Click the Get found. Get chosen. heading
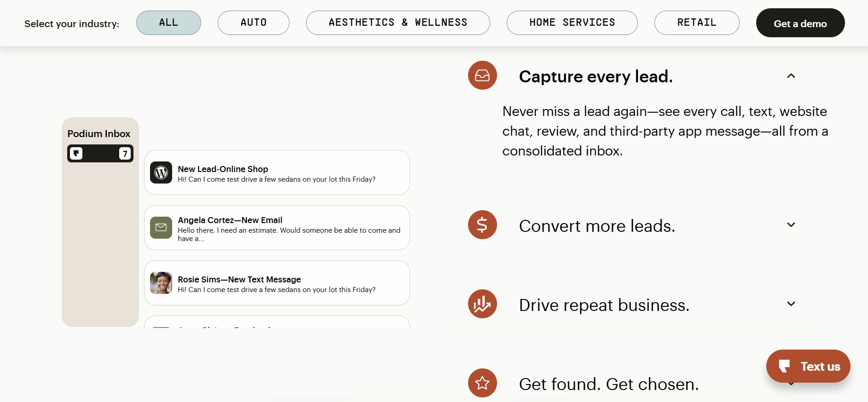This screenshot has height=402, width=868. point(609,384)
